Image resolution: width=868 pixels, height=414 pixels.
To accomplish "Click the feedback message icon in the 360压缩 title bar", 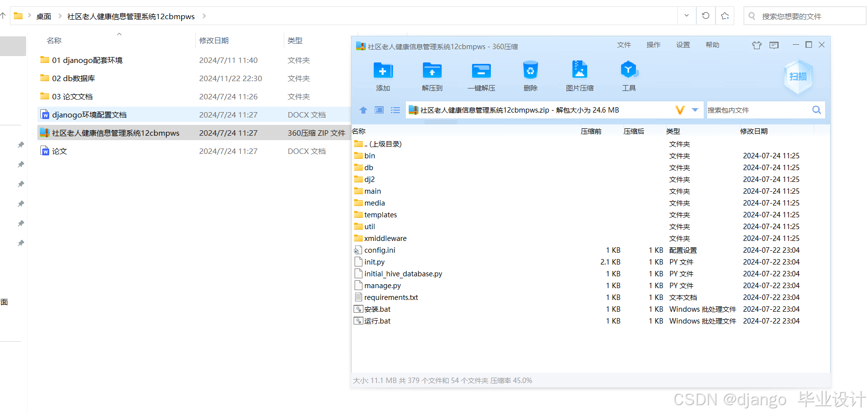I will click(x=774, y=45).
